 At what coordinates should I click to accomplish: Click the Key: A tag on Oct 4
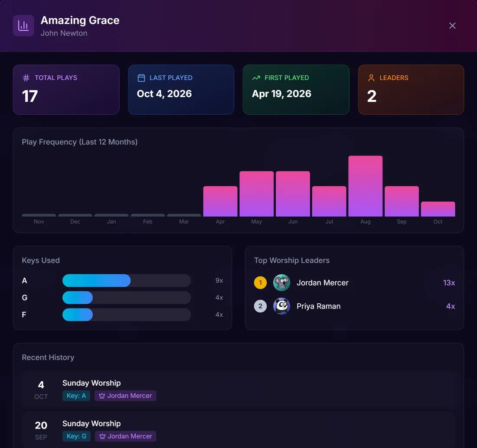[x=76, y=396]
